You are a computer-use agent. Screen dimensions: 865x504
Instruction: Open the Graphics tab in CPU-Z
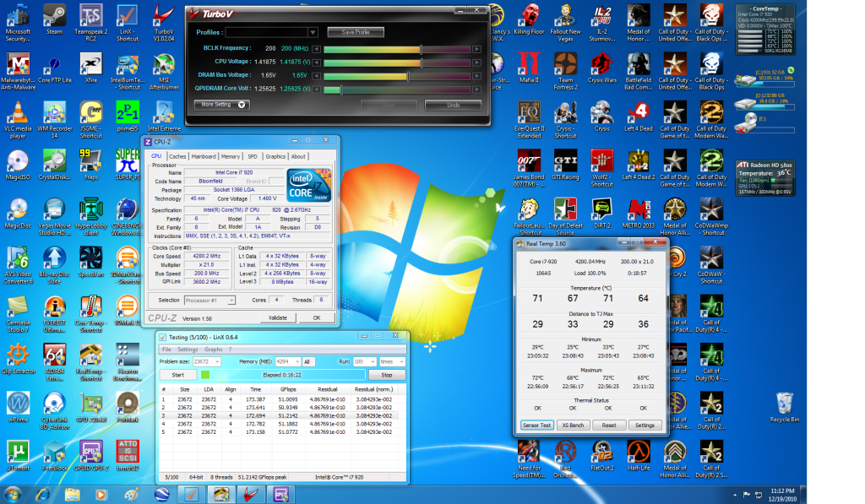(275, 157)
